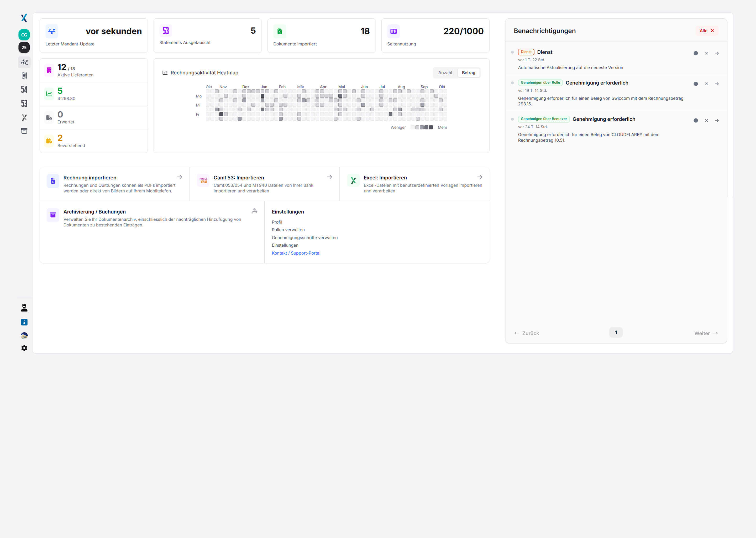Click the Weiter pagination button
The height and width of the screenshot is (538, 756).
(x=706, y=333)
